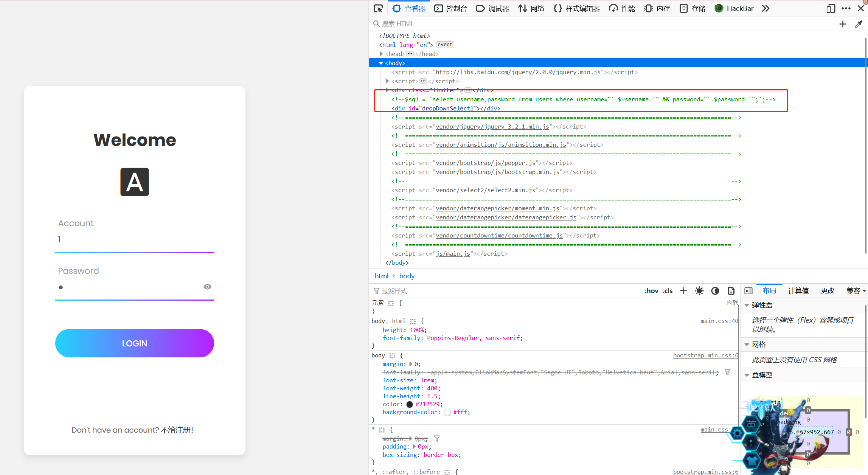The height and width of the screenshot is (475, 868).
Task: Click element rule flex/grid icon
Action: point(391,303)
